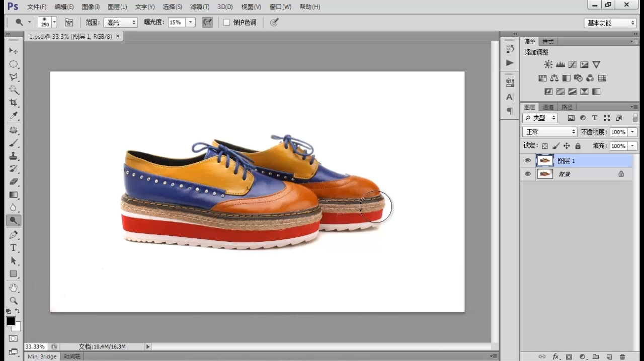
Task: Click the foreground color swatch
Action: [11, 321]
